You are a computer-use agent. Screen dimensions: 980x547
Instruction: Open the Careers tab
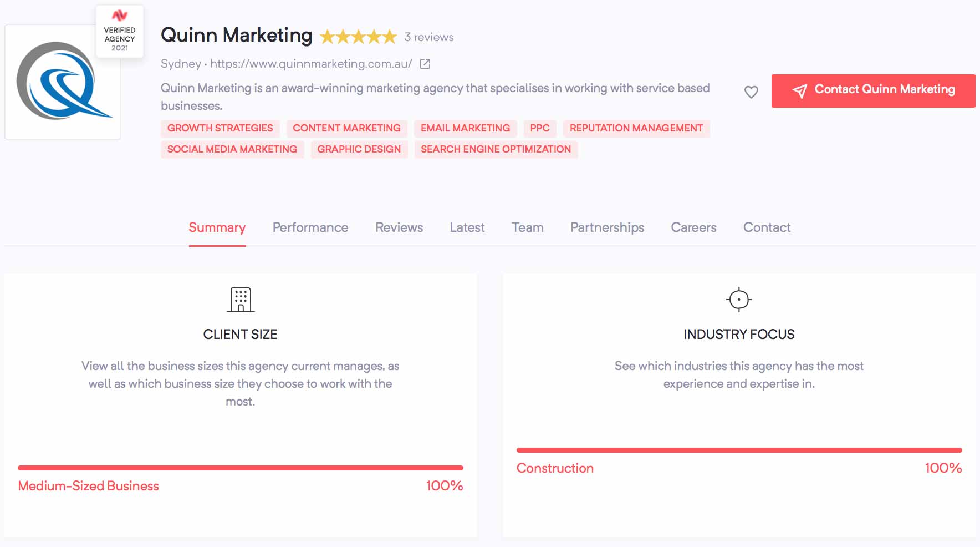pyautogui.click(x=693, y=227)
